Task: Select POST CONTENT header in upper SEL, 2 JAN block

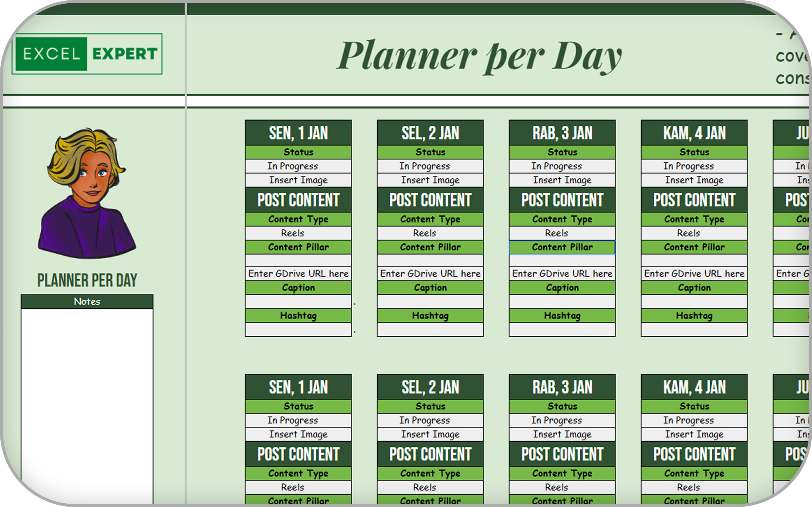Action: coord(430,200)
